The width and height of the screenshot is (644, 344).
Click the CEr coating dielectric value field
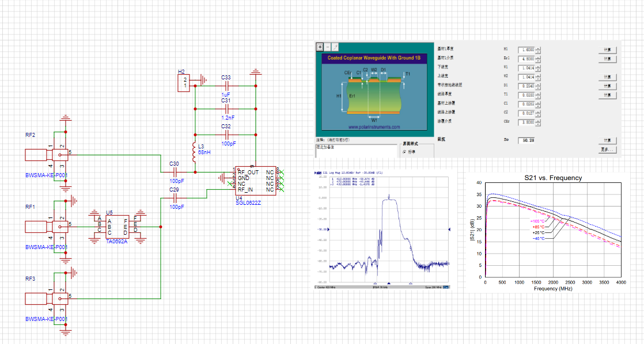pos(526,122)
